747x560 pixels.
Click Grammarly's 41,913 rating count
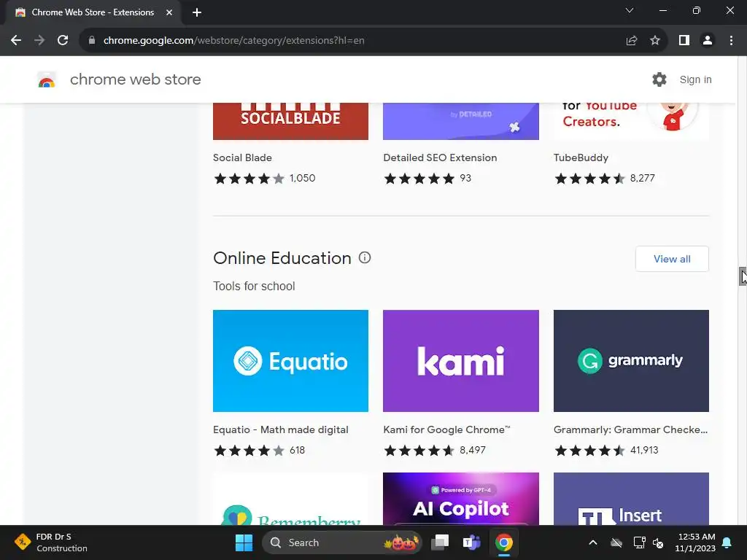644,450
